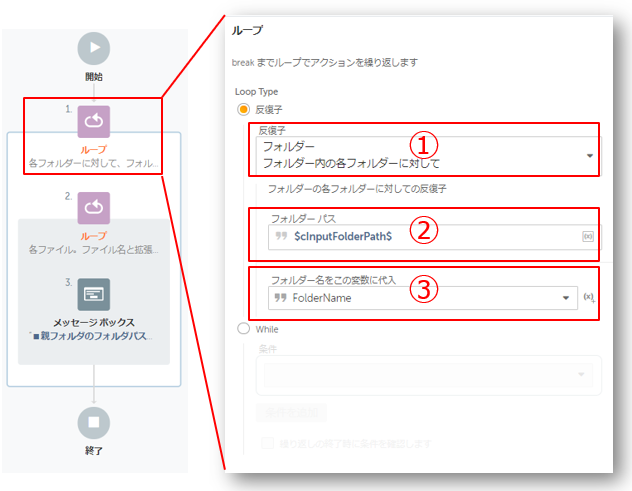This screenshot has width=632, height=491.
Task: Open the 反復子 iterator type dropdown
Action: click(428, 156)
